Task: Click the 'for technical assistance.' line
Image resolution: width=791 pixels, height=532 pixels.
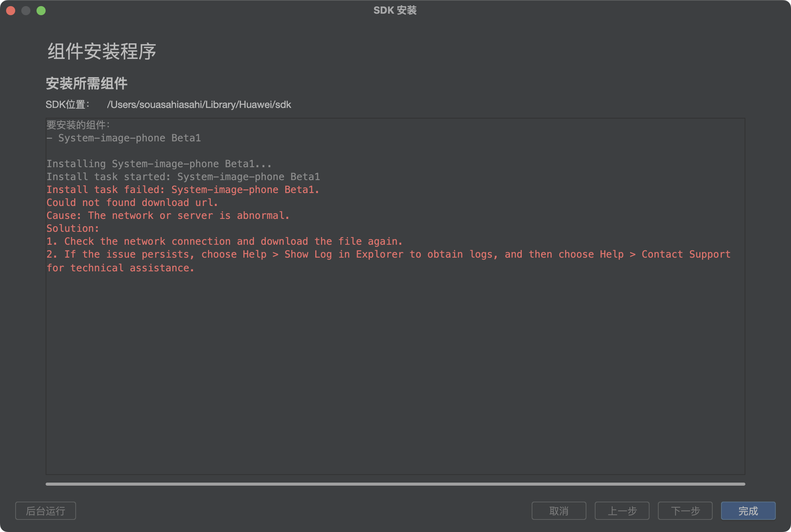Action: pyautogui.click(x=120, y=268)
